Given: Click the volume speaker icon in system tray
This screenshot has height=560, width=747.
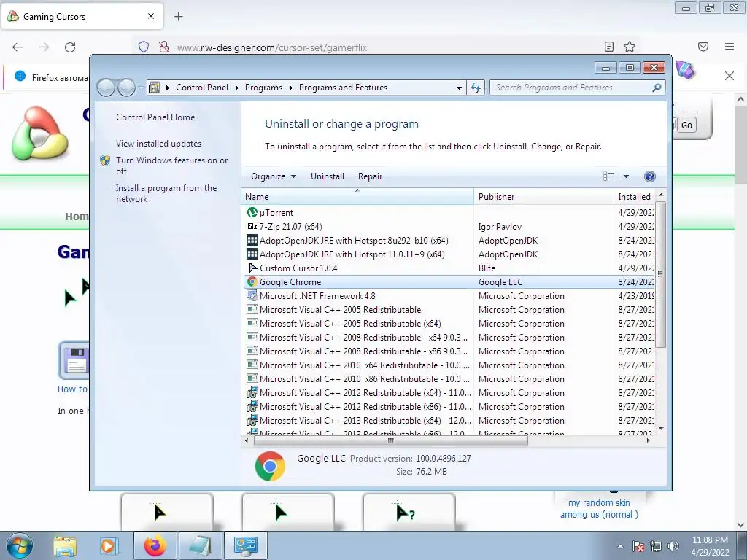Looking at the screenshot, I should click(x=673, y=547).
